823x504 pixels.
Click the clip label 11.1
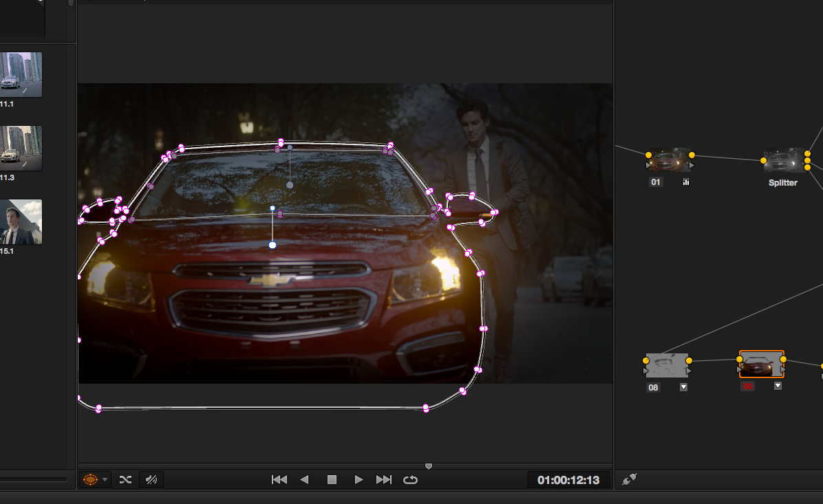click(x=7, y=104)
